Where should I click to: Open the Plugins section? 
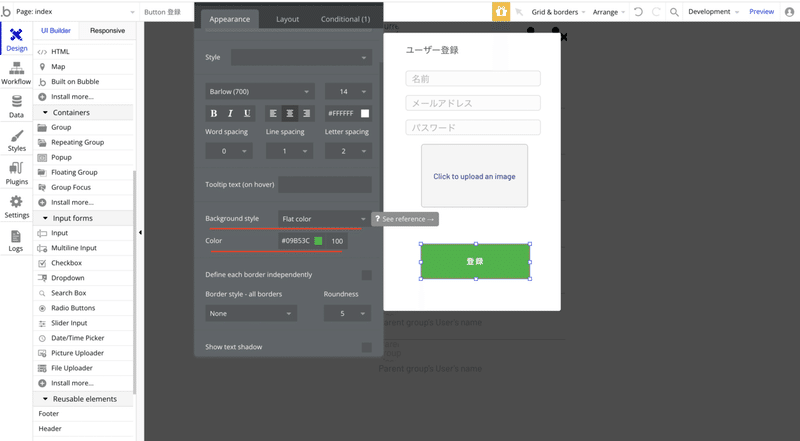(x=16, y=174)
